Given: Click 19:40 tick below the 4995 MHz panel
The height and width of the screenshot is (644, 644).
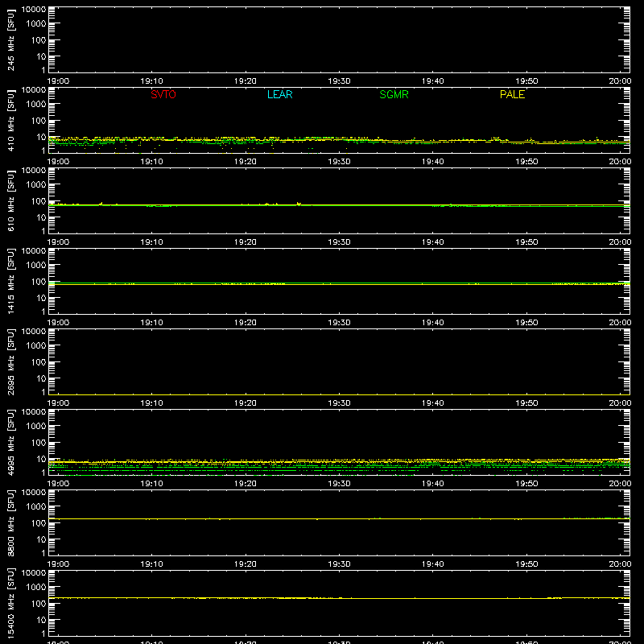Looking at the screenshot, I should [x=432, y=484].
